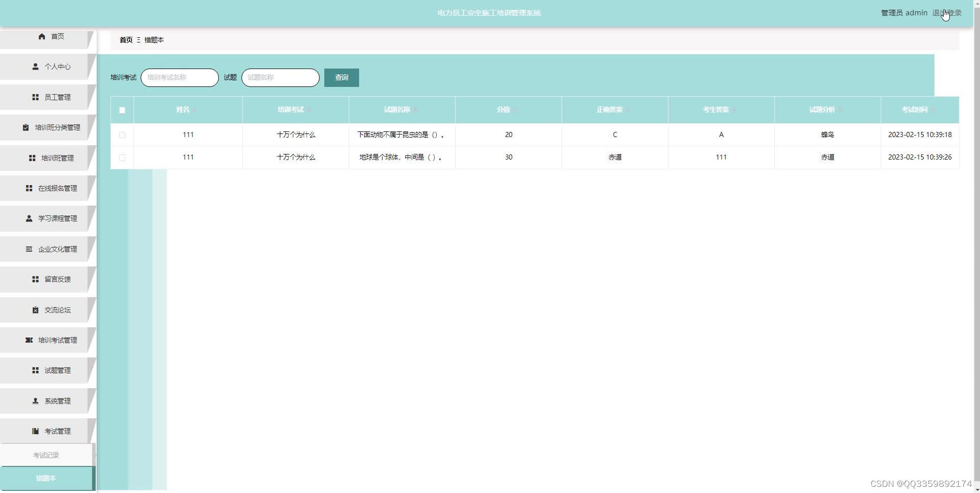
Task: Click the score cell 30
Action: pos(508,158)
